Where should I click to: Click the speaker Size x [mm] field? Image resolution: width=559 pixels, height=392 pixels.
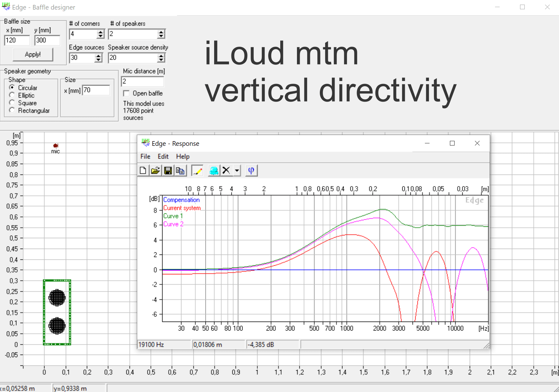click(x=96, y=90)
